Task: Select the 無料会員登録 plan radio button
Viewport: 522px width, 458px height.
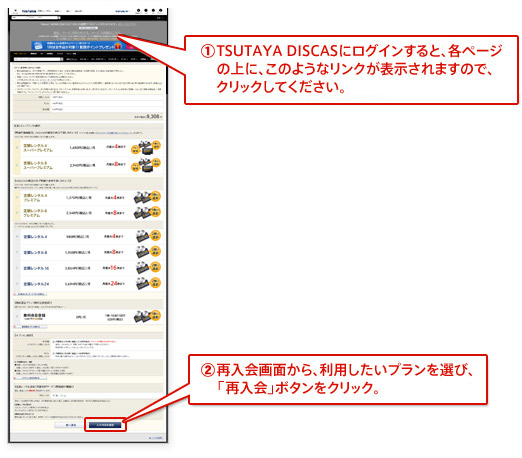Action: 17,316
